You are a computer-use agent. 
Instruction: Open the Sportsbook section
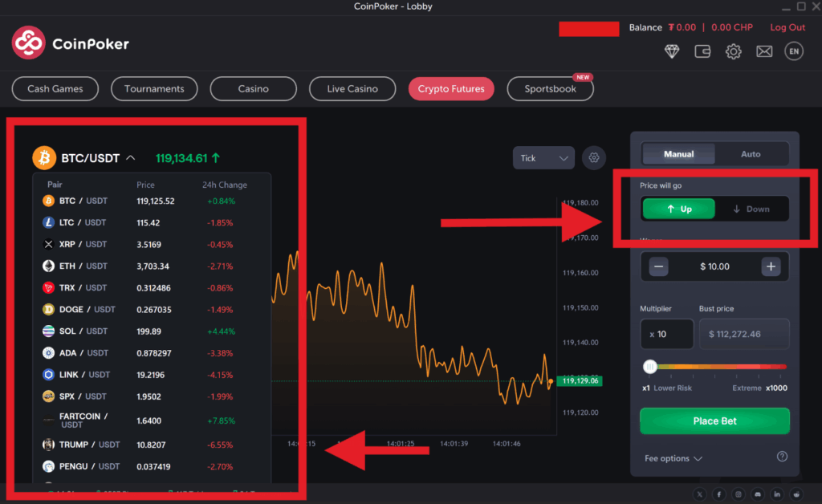550,88
